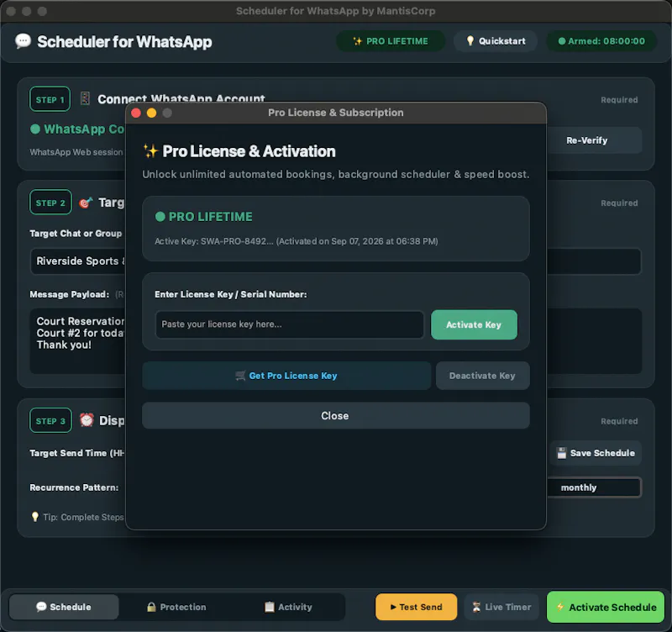This screenshot has width=672, height=632.
Task: Click the Riverside Sports target chat field
Action: pyautogui.click(x=77, y=261)
